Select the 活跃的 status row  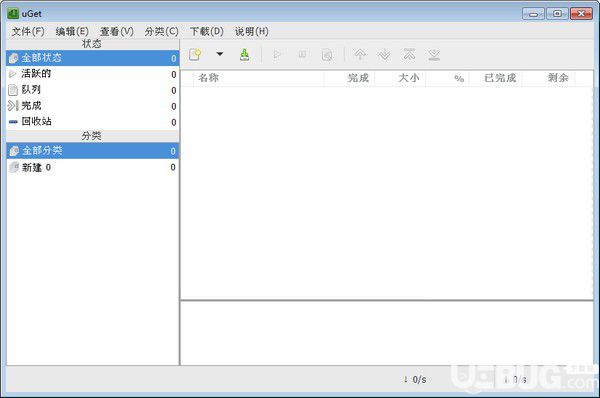[92, 74]
